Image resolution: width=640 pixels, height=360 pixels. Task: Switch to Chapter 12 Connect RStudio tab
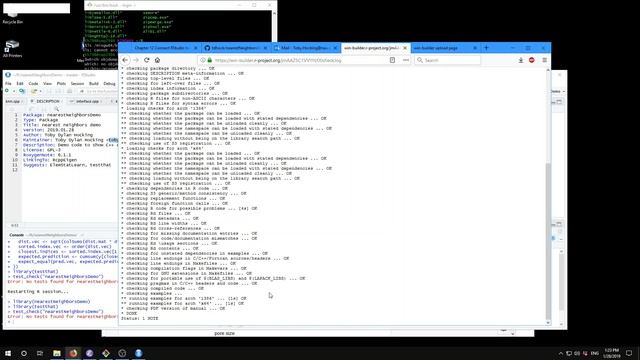[x=161, y=48]
